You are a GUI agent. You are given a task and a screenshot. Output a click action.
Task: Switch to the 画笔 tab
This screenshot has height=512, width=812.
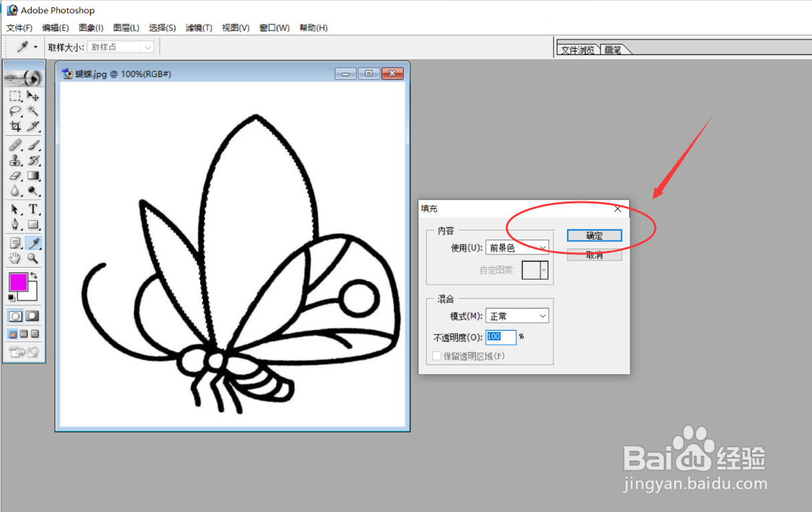tap(613, 50)
